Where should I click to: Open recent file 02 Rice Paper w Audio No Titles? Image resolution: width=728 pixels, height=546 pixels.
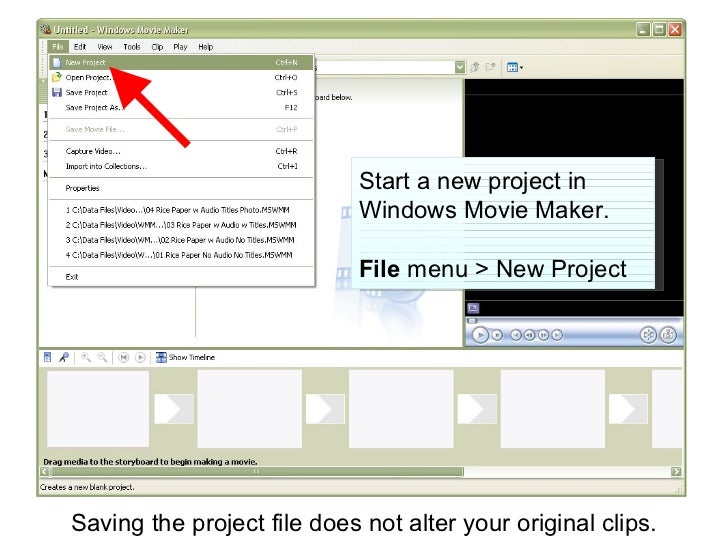tap(182, 240)
